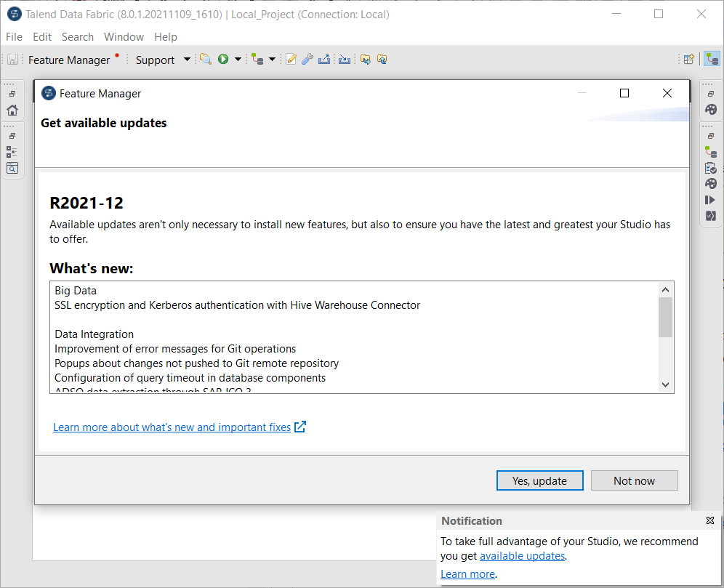Click the export arrow icon in toolbar
Image resolution: width=724 pixels, height=588 pixels.
click(324, 60)
